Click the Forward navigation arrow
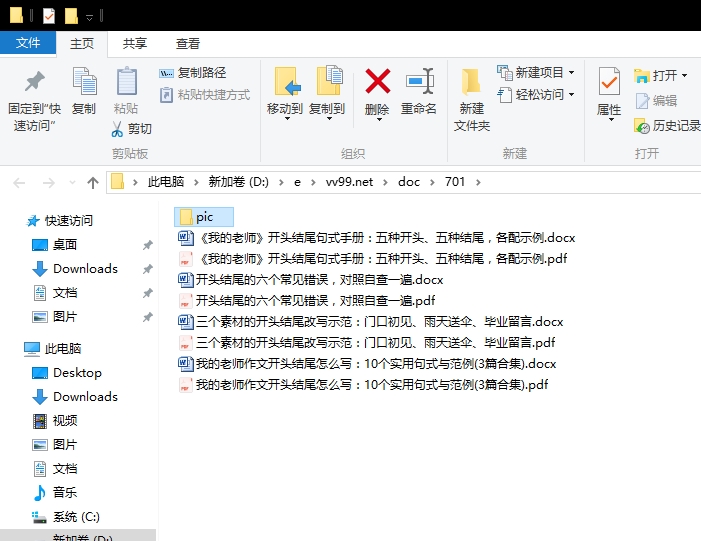 (48, 183)
